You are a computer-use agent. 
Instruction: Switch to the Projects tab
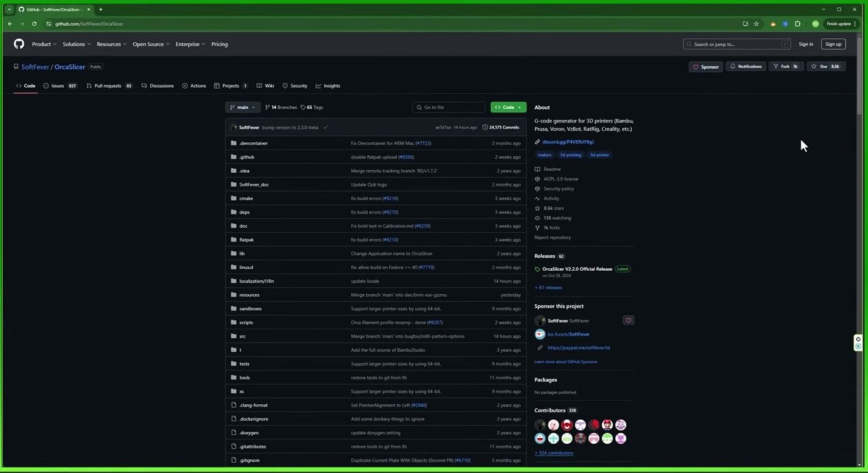click(231, 86)
